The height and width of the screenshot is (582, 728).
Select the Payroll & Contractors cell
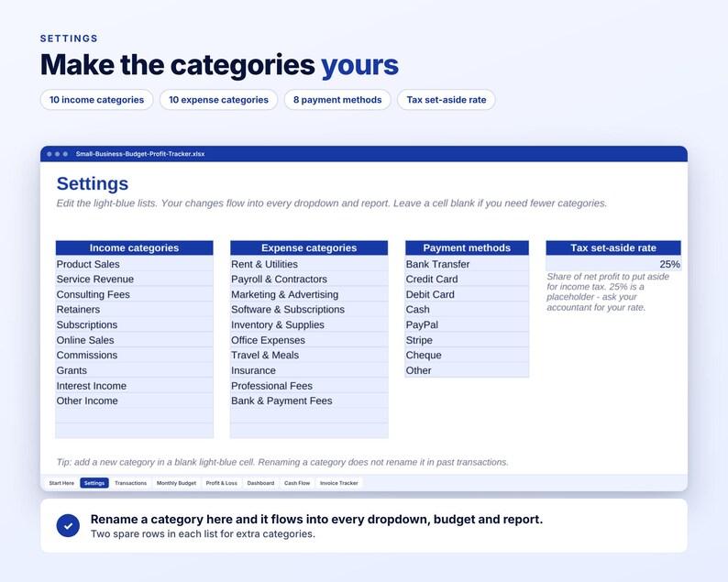click(x=309, y=279)
